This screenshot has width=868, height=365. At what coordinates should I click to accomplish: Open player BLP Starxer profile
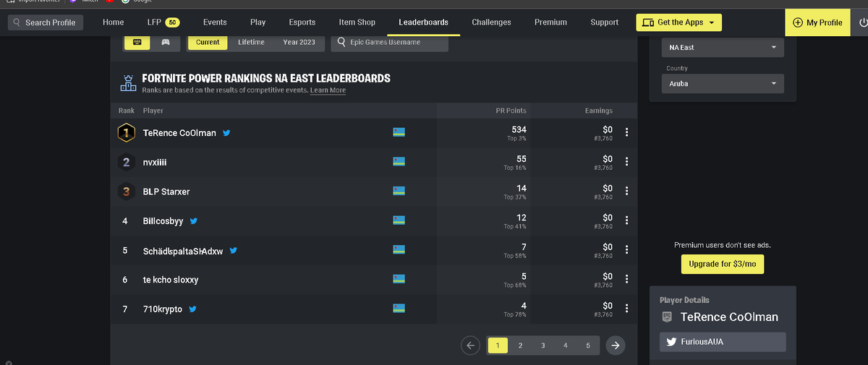pyautogui.click(x=166, y=192)
